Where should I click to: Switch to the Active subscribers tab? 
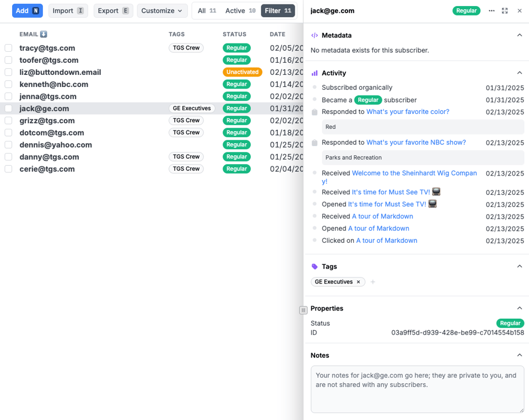click(x=240, y=10)
